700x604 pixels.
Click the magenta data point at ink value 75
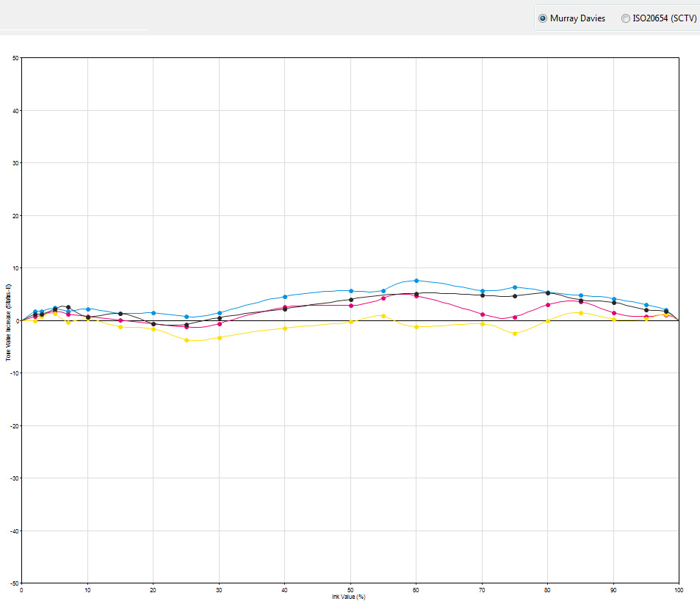515,317
